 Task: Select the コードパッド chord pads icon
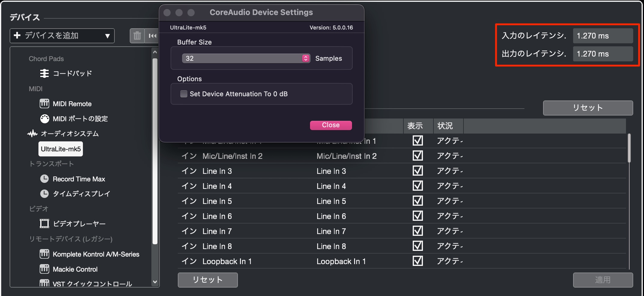(x=44, y=73)
